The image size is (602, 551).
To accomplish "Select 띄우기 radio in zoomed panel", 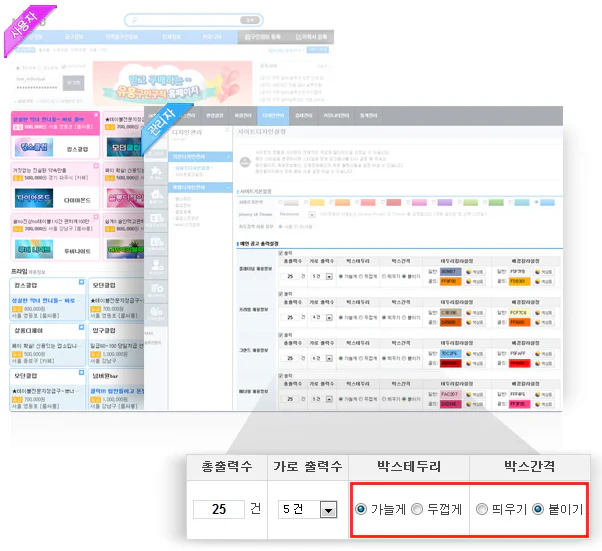I will click(x=481, y=509).
